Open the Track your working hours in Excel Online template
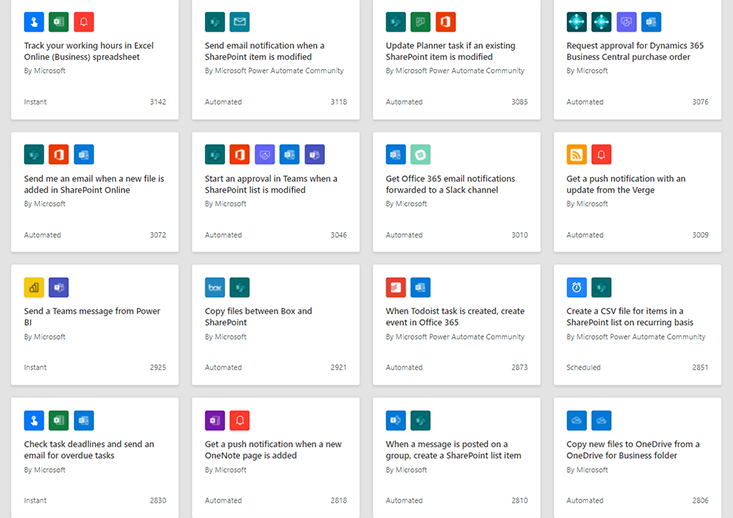The height and width of the screenshot is (518, 733). (x=89, y=51)
